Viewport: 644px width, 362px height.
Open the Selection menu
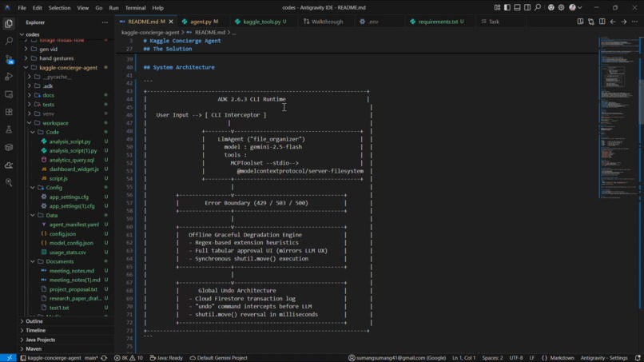(59, 7)
